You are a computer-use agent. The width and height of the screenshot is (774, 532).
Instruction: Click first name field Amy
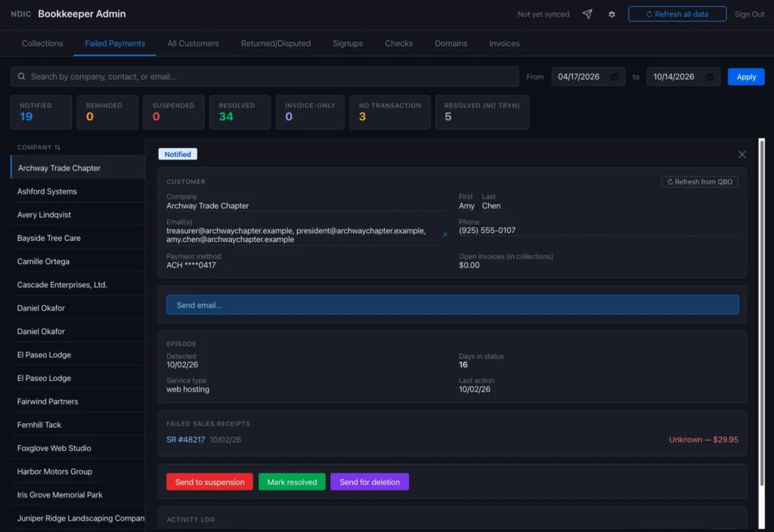click(466, 206)
